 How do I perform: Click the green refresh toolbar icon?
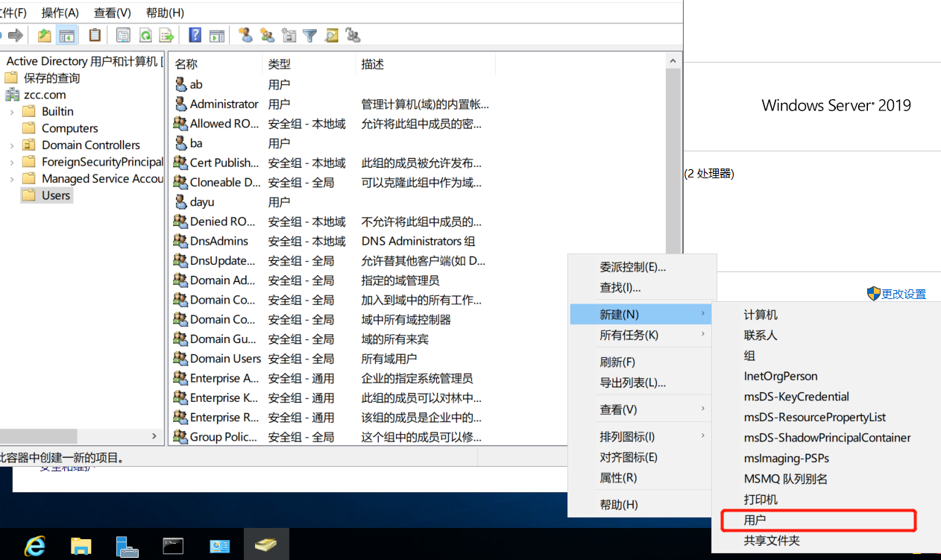[x=145, y=35]
